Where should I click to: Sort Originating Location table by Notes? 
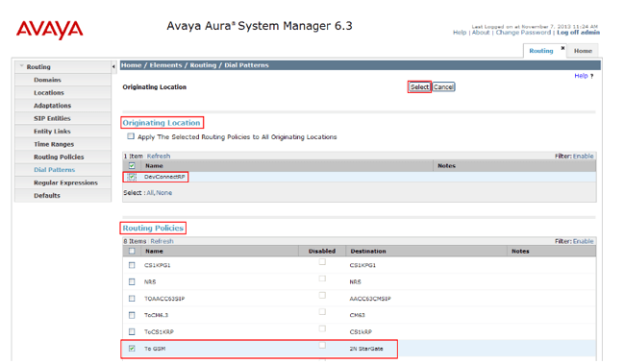(x=446, y=165)
